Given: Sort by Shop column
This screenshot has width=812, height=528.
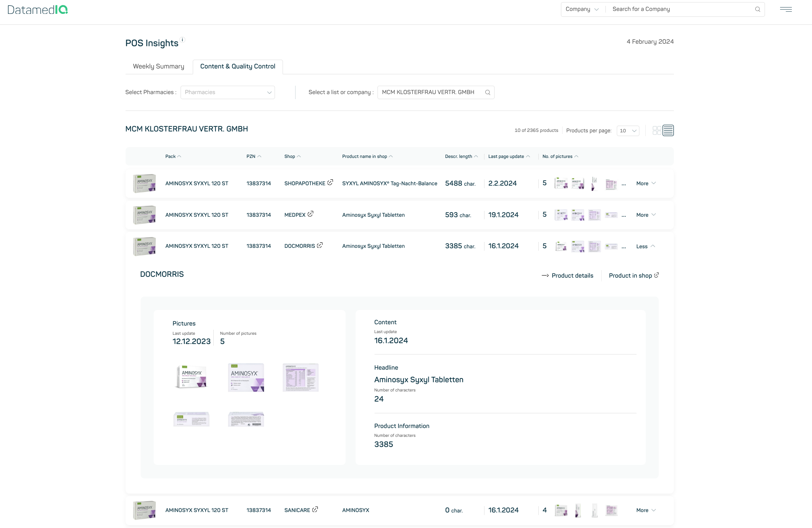Looking at the screenshot, I should point(293,156).
